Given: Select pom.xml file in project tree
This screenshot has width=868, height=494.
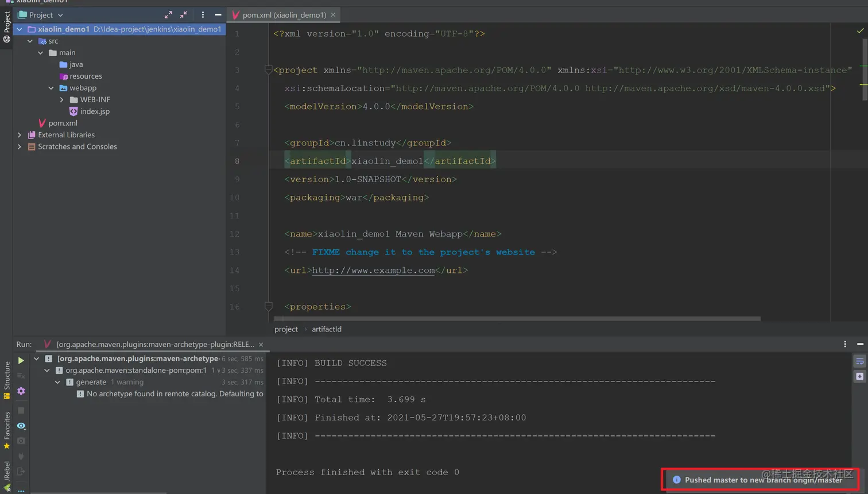Looking at the screenshot, I should (x=57, y=123).
